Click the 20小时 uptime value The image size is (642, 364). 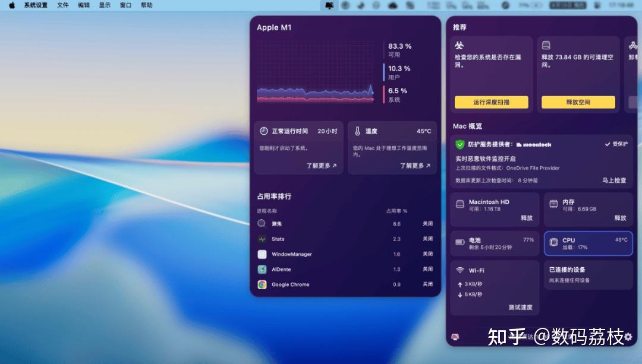point(327,131)
